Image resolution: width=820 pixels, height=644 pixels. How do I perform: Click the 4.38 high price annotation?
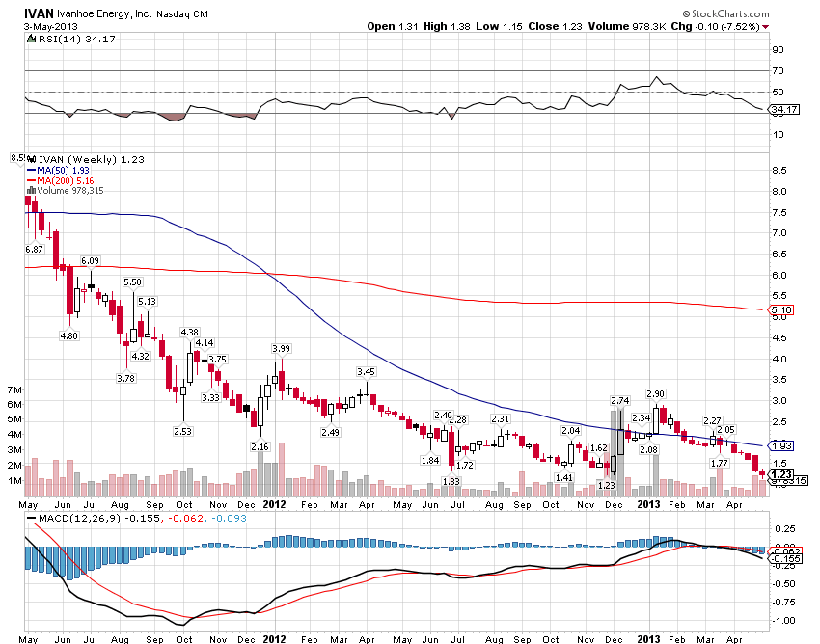(x=189, y=333)
